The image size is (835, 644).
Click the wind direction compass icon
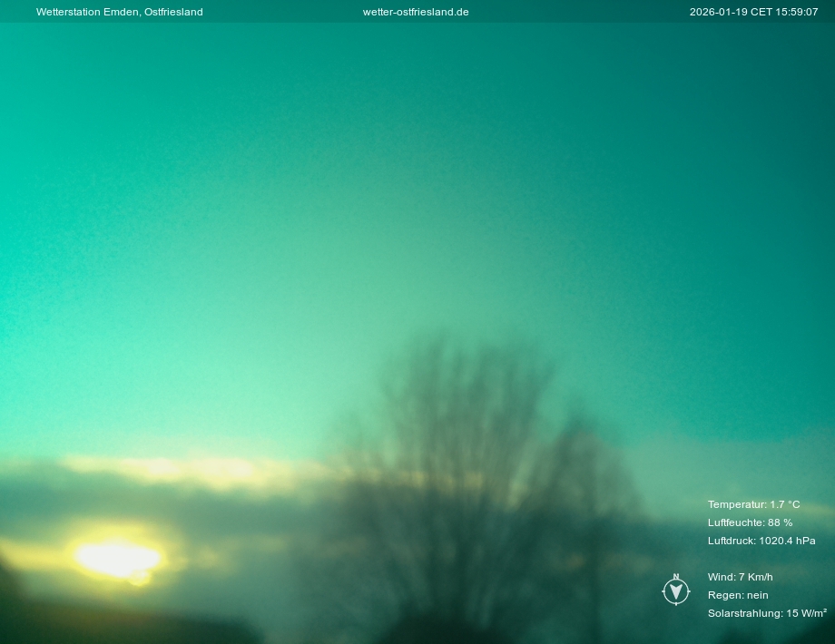[x=676, y=591]
